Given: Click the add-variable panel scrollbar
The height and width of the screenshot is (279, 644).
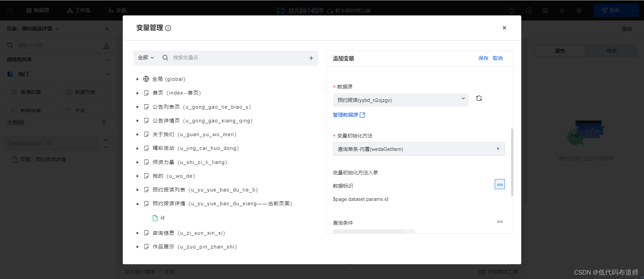Looking at the screenshot, I should [512, 162].
